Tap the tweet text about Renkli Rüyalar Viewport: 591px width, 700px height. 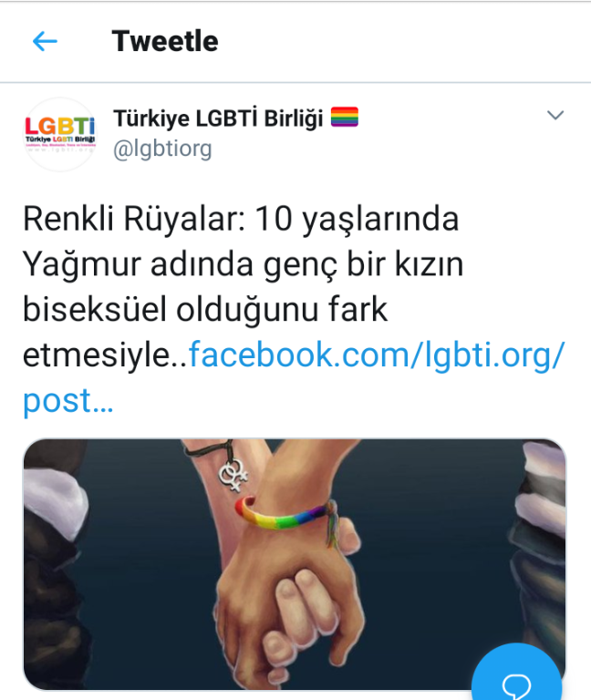(x=294, y=309)
